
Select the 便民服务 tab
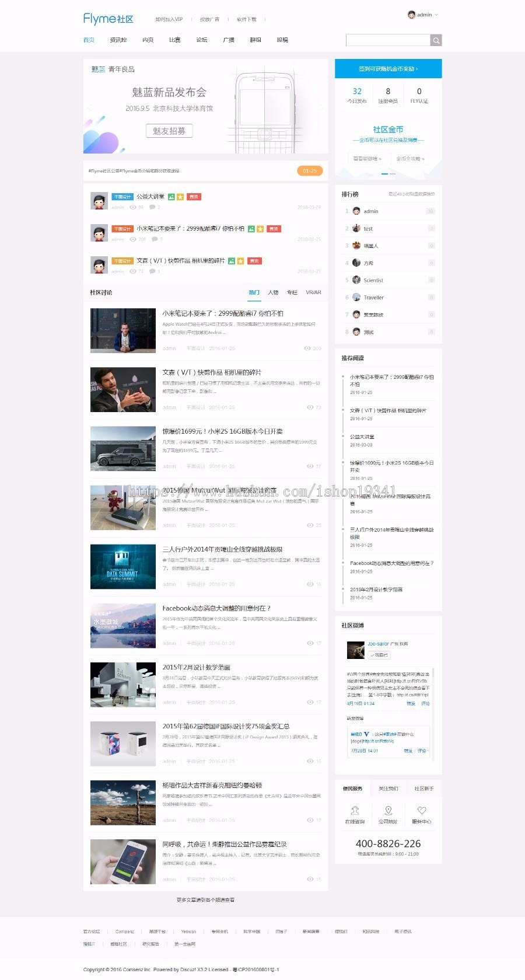pyautogui.click(x=352, y=789)
